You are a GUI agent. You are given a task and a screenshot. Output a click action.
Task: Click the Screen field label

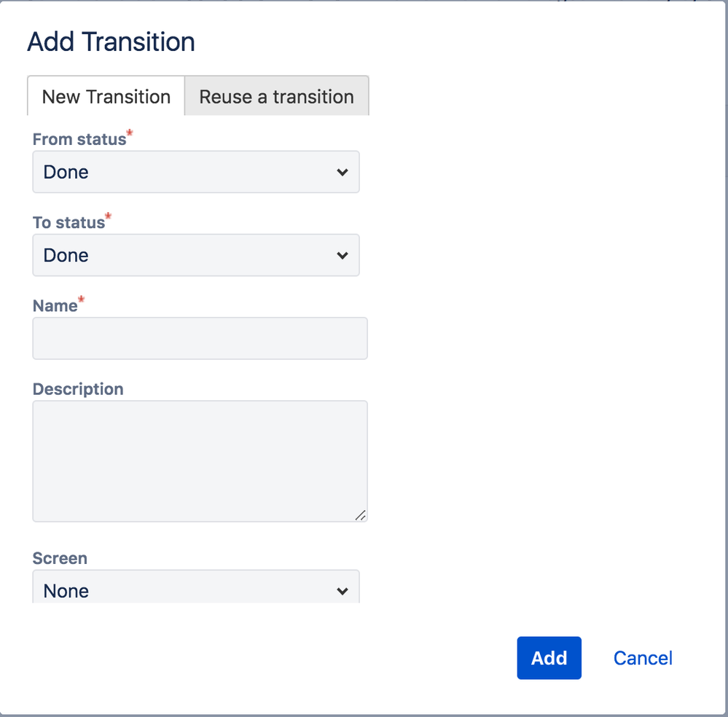click(59, 558)
